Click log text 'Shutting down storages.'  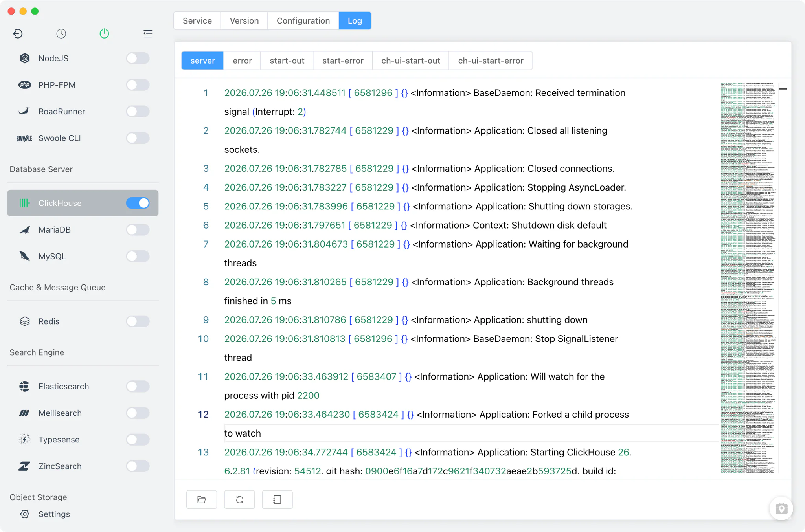pos(581,206)
